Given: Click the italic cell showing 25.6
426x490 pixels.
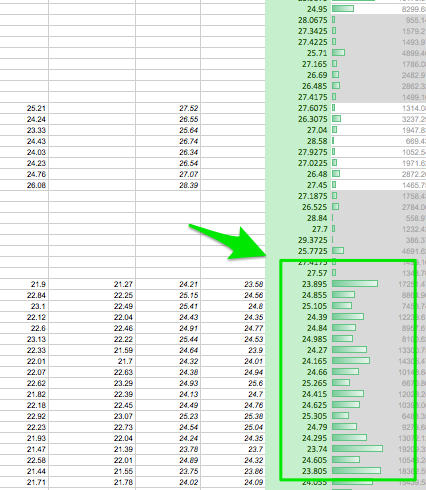Looking at the screenshot, I should tap(233, 383).
